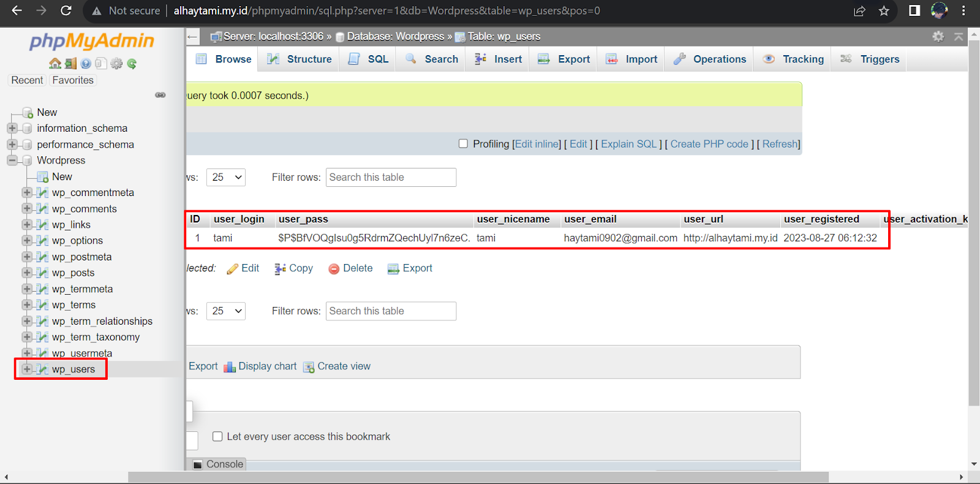Open the Import tab

[x=631, y=59]
